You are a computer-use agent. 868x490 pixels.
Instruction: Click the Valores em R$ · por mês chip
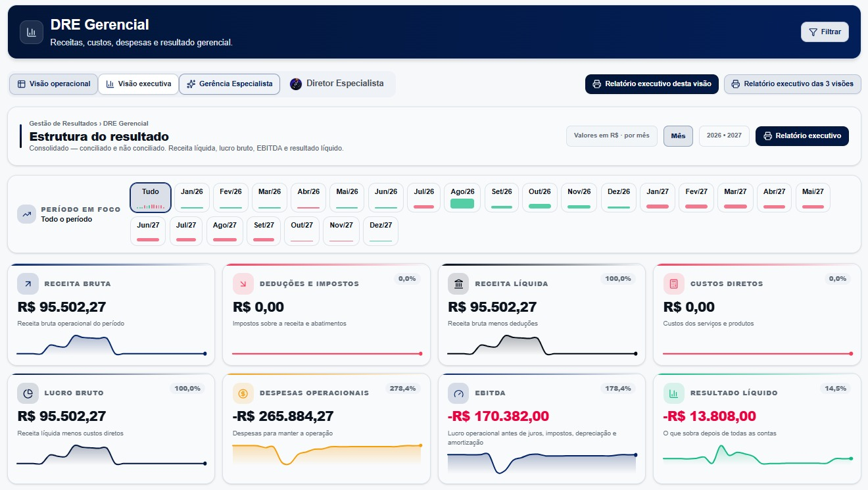(612, 135)
